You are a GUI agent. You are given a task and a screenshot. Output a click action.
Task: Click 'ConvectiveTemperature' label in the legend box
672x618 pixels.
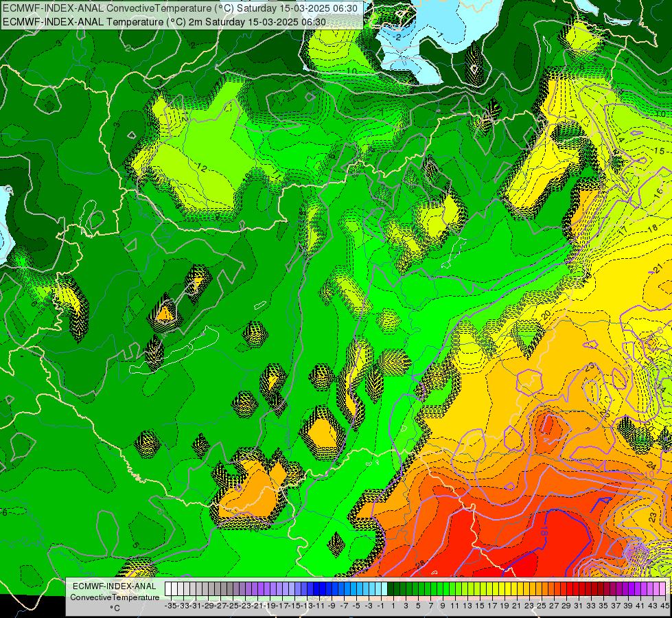click(x=115, y=597)
